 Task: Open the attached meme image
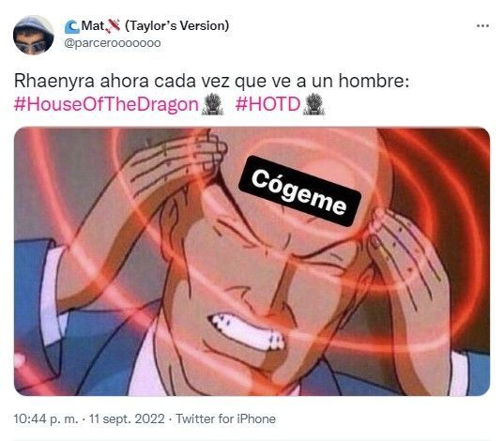tap(252, 262)
